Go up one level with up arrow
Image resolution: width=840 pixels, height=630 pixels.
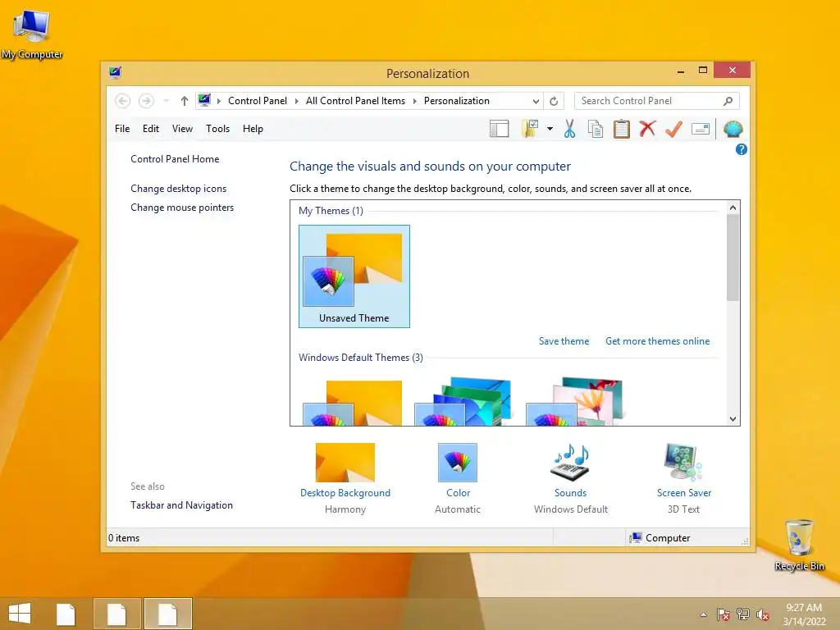pos(185,101)
